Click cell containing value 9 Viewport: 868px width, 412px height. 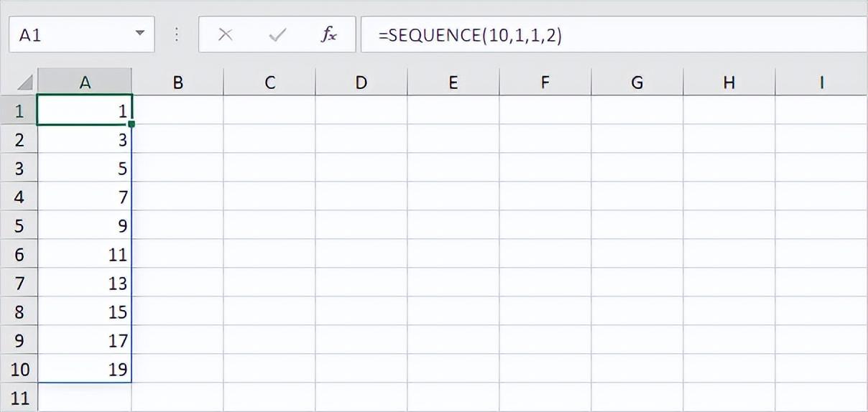(85, 225)
